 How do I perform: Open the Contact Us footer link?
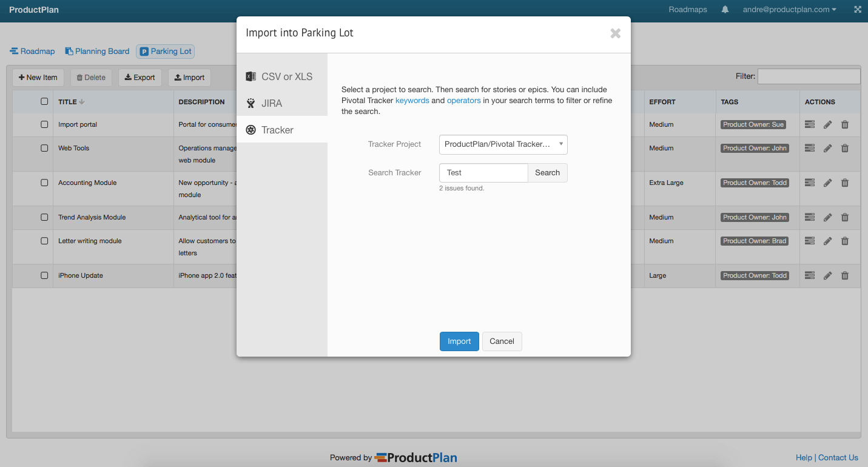coord(838,458)
